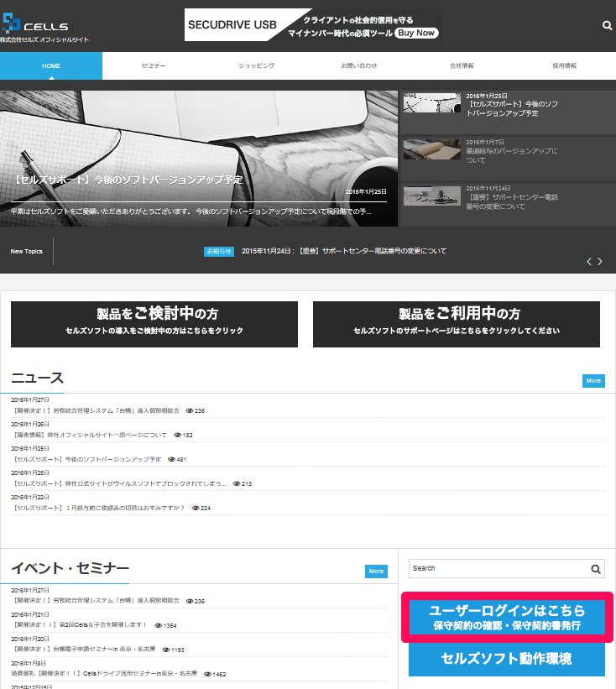Viewport: 616px width, 689px height.
Task: Click the イベント・セミナー section heading
Action: pyautogui.click(x=70, y=568)
